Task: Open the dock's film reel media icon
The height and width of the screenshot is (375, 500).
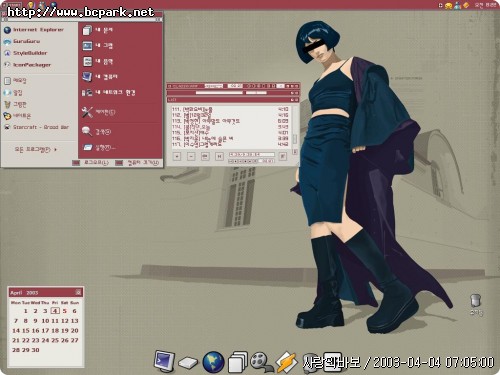Action: point(261,362)
